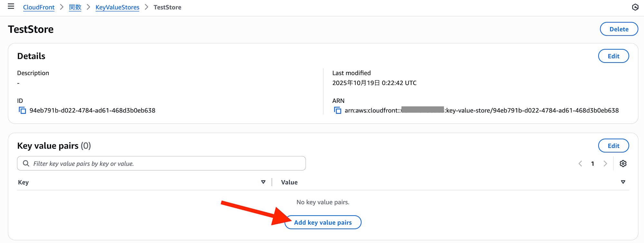Sort by the Key column arrow
The height and width of the screenshot is (243, 644).
[x=263, y=182]
